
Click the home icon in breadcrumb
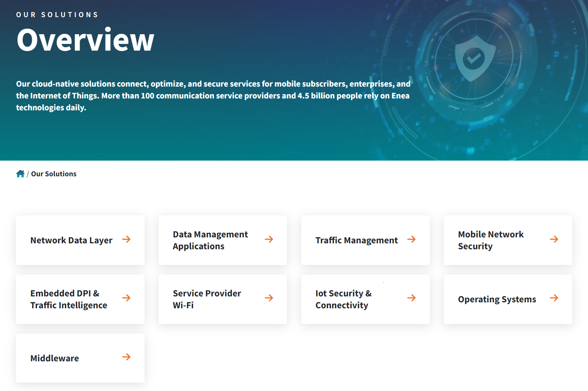[x=20, y=174]
